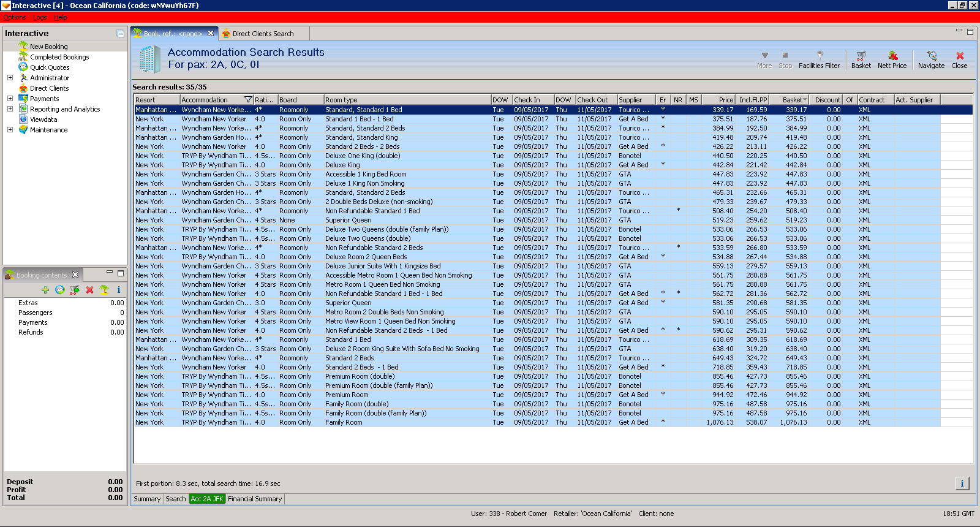
Task: Close the Booking contents tab
Action: (75, 275)
